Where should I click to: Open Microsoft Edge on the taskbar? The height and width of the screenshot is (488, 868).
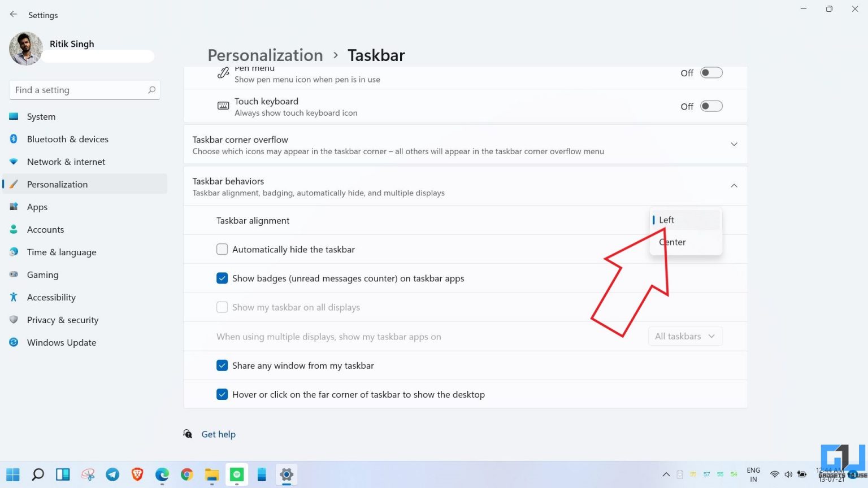tap(162, 474)
